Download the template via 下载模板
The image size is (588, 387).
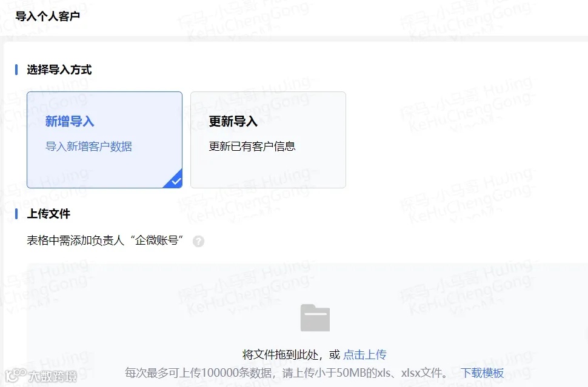coord(482,373)
